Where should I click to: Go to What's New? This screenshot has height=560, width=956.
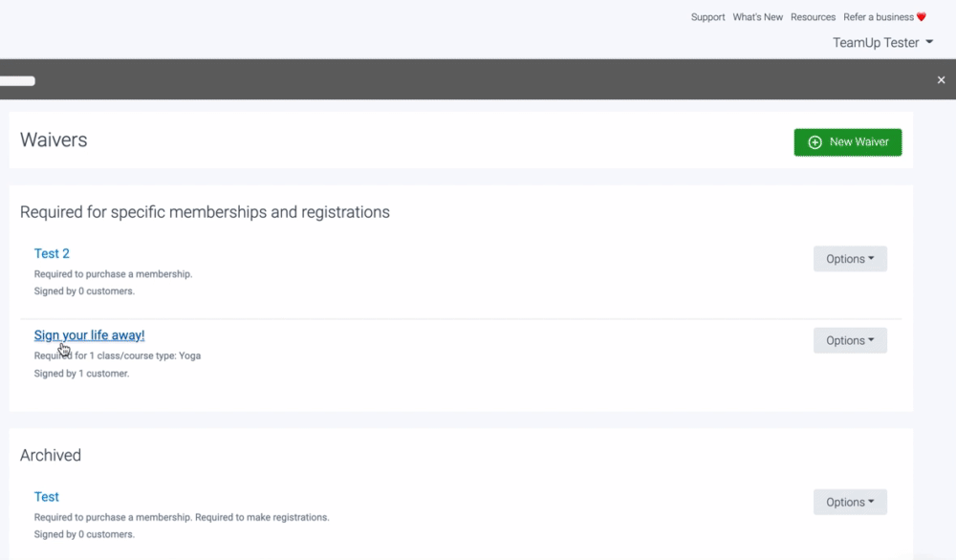tap(757, 17)
